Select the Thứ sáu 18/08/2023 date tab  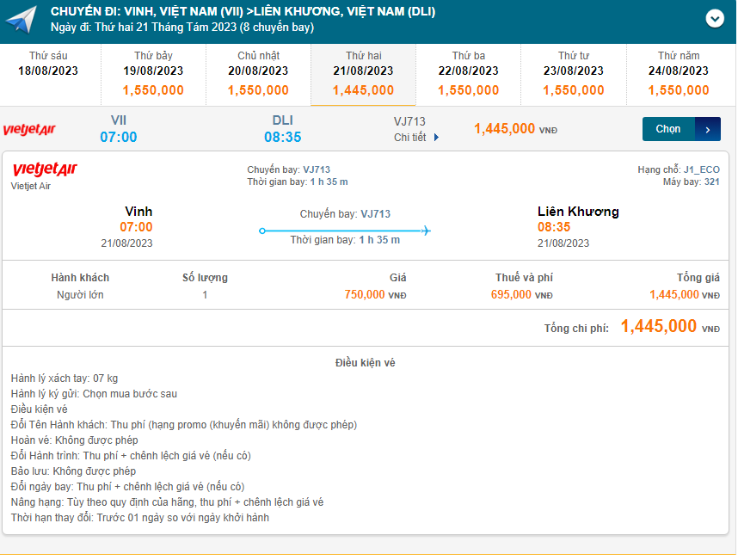point(48,71)
